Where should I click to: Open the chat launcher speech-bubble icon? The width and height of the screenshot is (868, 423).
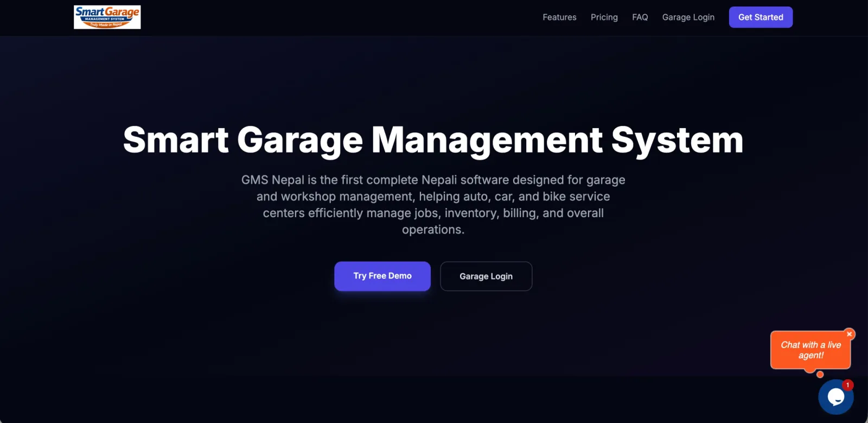836,397
